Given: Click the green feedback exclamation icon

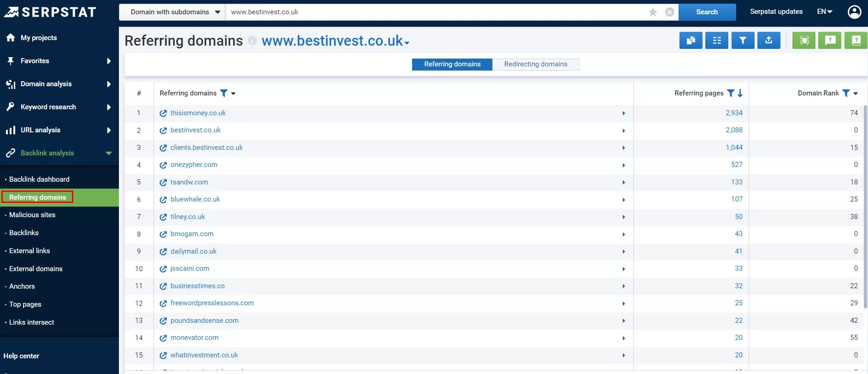Looking at the screenshot, I should [x=830, y=41].
